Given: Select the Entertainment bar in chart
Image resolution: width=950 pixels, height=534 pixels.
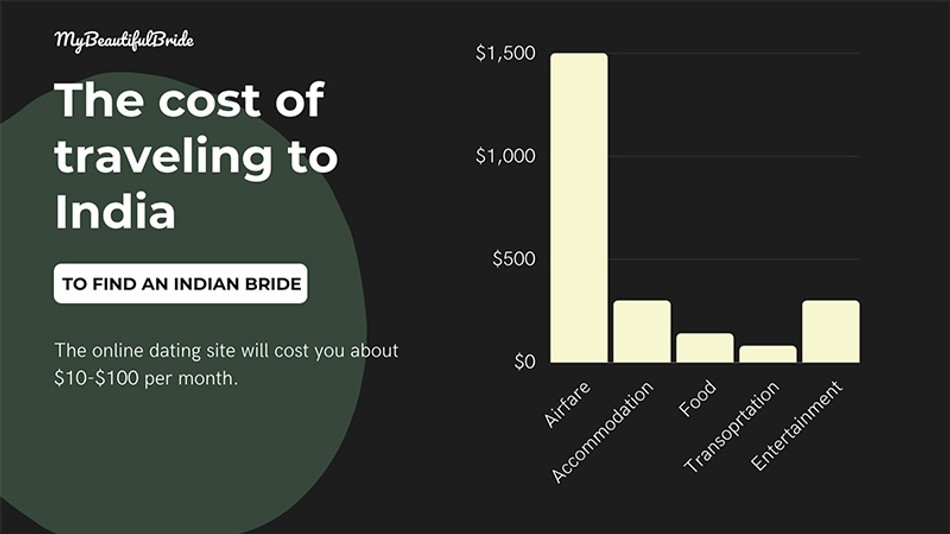Looking at the screenshot, I should [831, 332].
